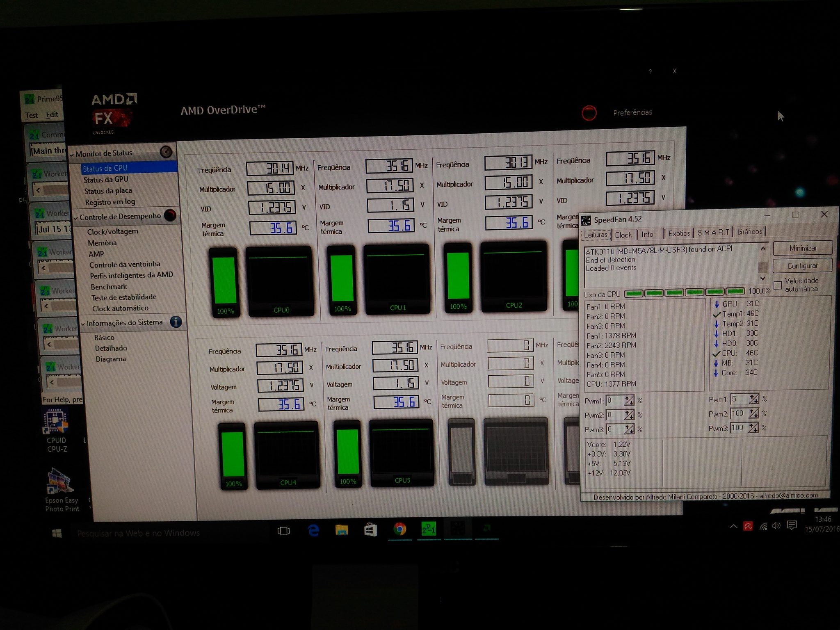Open Básico system information
This screenshot has width=840, height=630.
(x=104, y=338)
